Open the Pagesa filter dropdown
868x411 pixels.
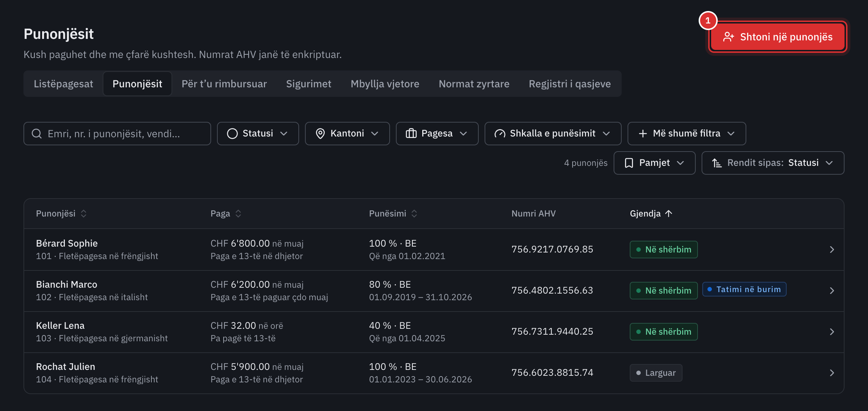coord(437,134)
